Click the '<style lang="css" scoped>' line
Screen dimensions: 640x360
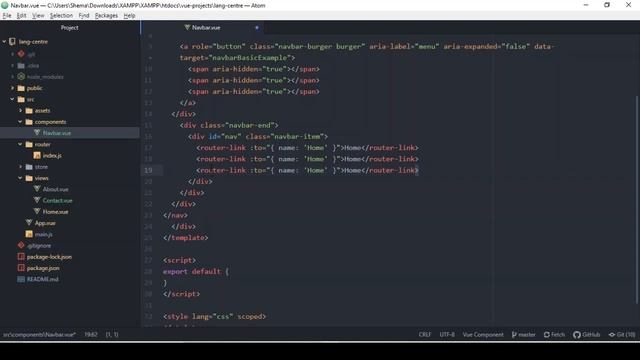[215, 316]
